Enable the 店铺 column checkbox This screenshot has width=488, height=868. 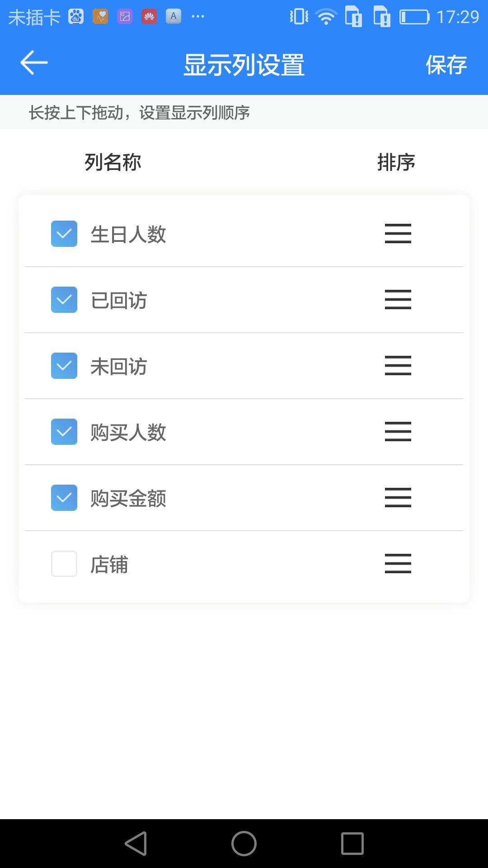[x=64, y=564]
